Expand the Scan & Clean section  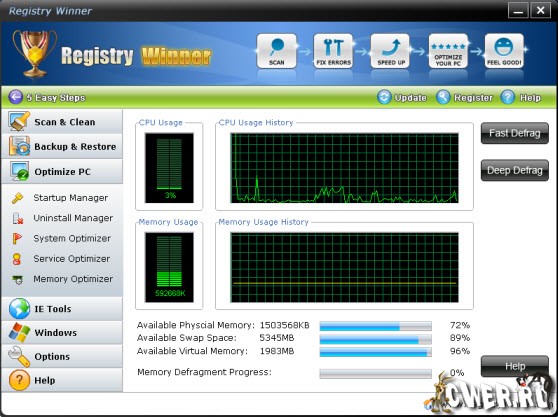point(62,122)
